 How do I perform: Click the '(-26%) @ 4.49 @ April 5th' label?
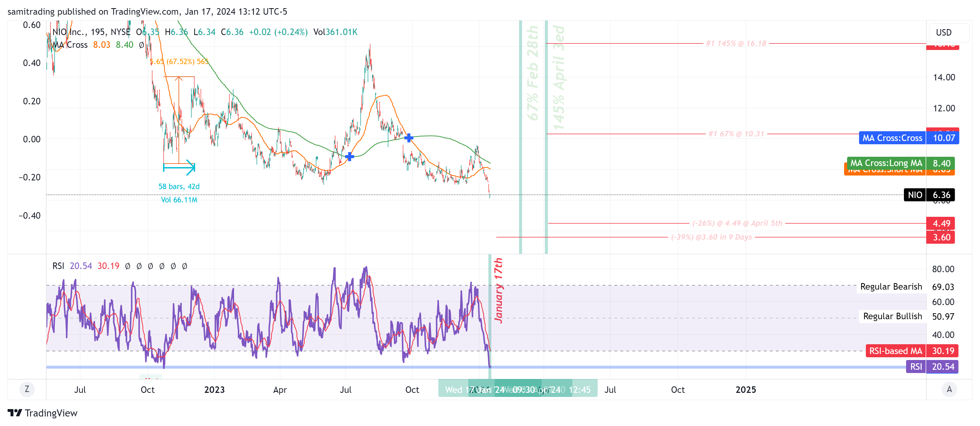click(737, 223)
